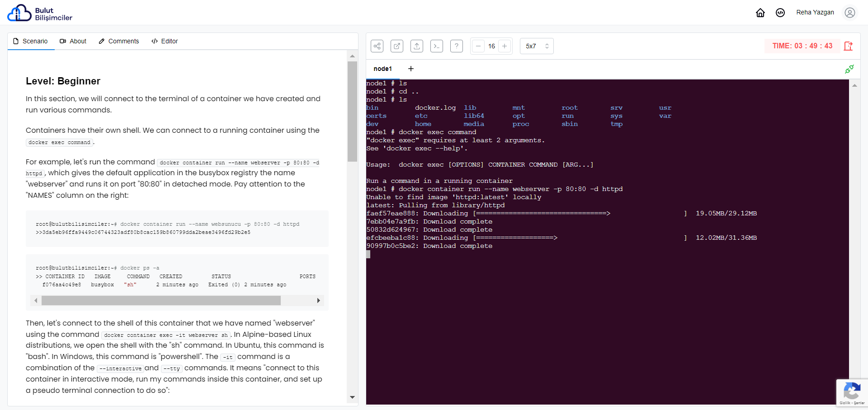Increase font size with plus button
868x410 pixels.
coord(505,46)
